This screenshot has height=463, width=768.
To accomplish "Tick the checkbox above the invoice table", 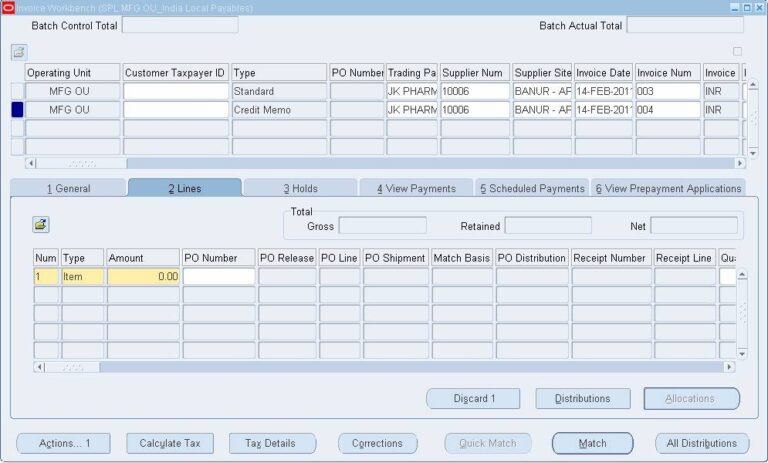I will 737,51.
